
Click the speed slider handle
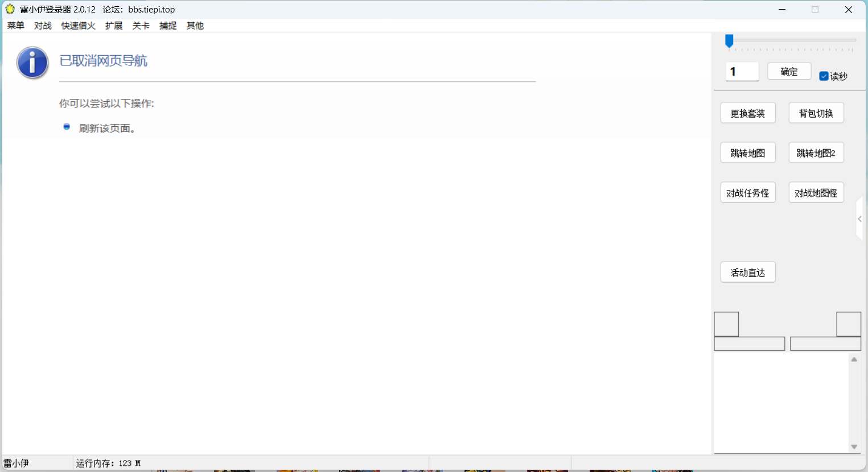pos(729,41)
